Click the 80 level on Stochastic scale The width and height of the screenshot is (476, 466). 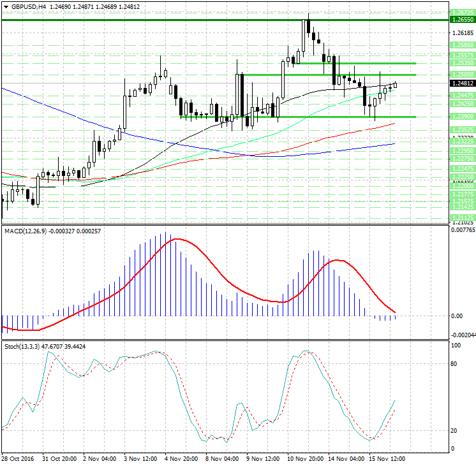tap(455, 364)
